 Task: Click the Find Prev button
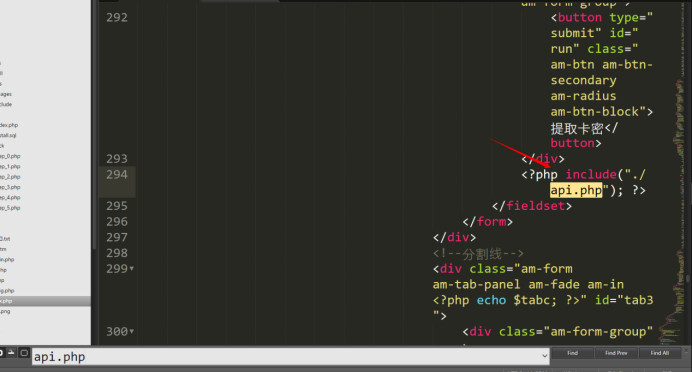coord(616,353)
